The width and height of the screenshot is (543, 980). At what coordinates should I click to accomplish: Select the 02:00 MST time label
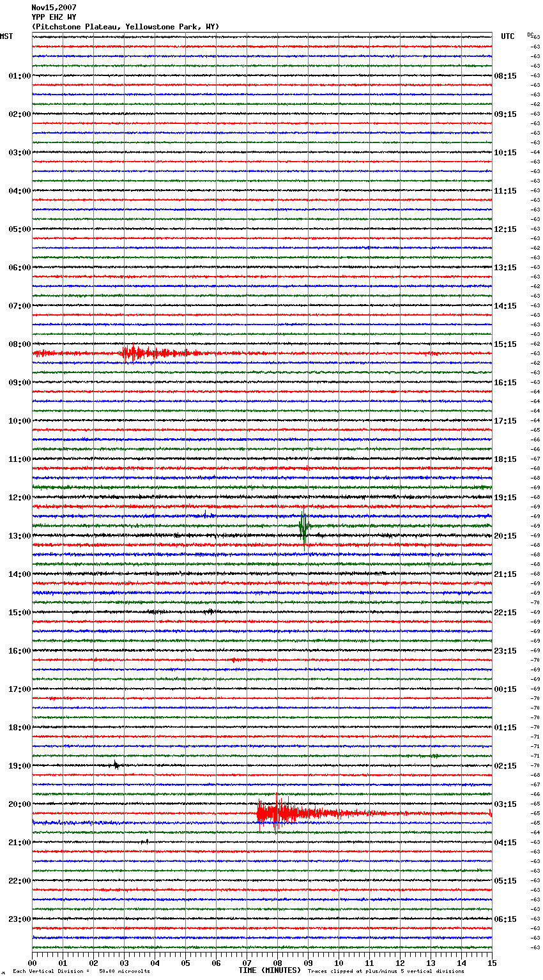(19, 114)
